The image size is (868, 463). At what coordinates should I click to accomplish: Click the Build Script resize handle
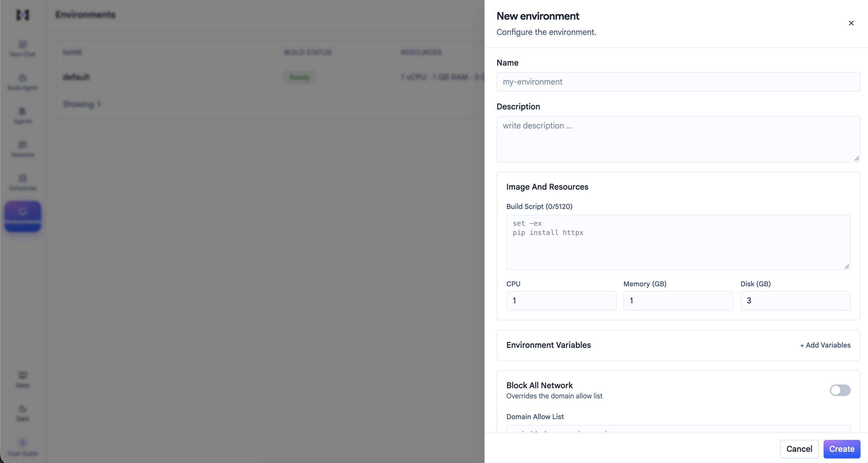(847, 266)
